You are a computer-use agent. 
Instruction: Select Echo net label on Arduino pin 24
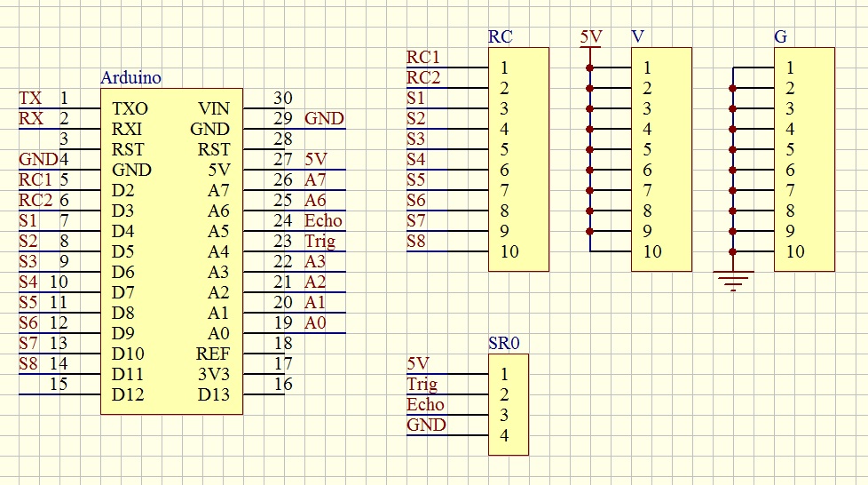(323, 220)
